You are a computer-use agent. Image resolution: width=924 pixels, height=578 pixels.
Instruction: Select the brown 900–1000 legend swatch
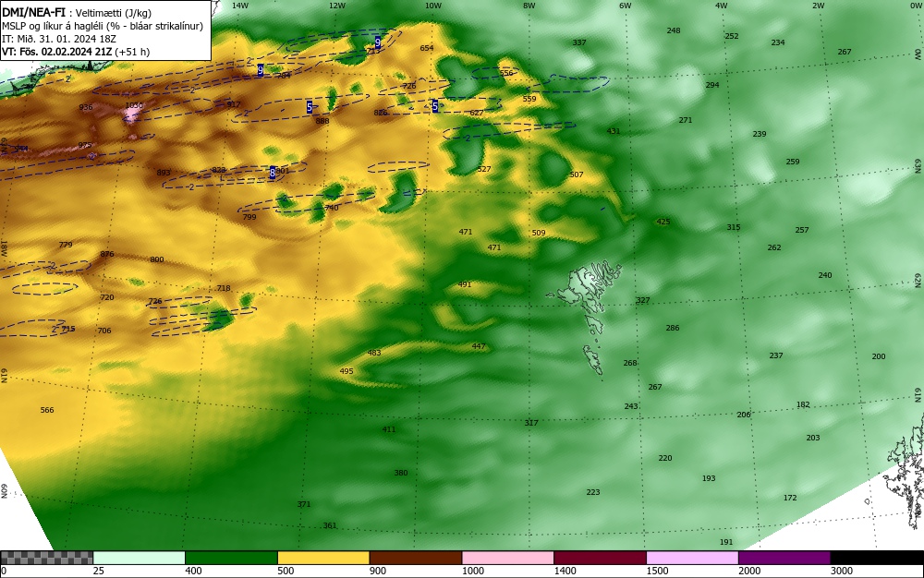(x=416, y=558)
